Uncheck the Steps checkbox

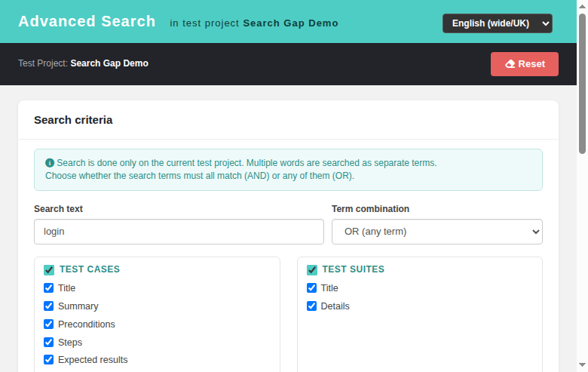click(x=49, y=342)
